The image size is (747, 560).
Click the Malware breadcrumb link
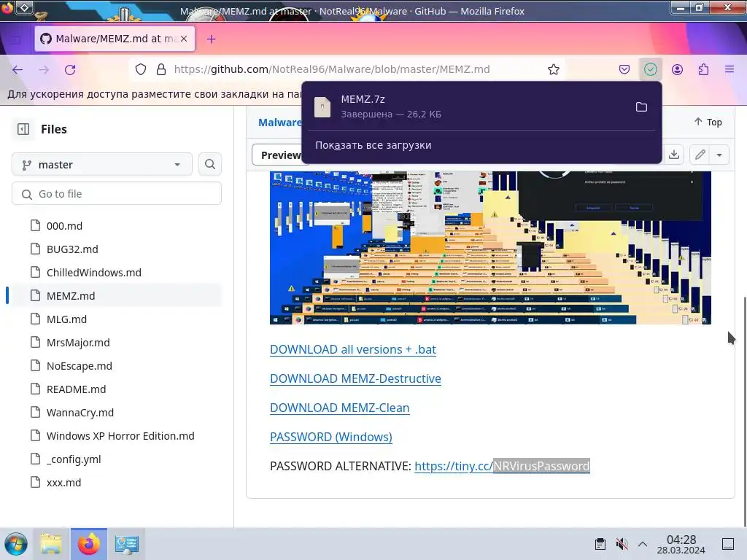tap(279, 122)
